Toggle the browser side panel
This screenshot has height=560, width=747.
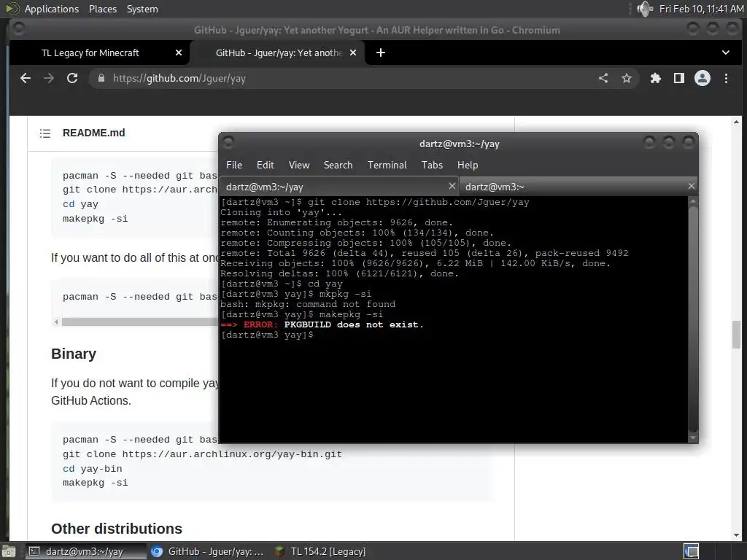tap(679, 78)
